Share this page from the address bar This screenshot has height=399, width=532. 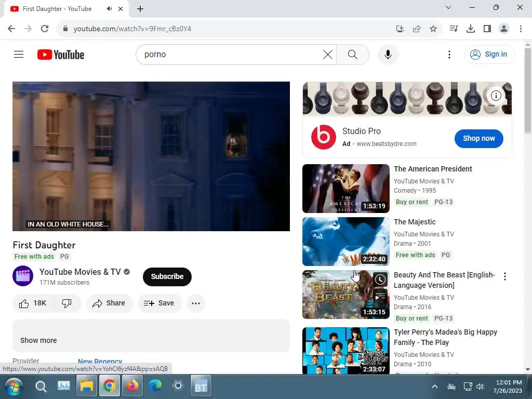(417, 29)
